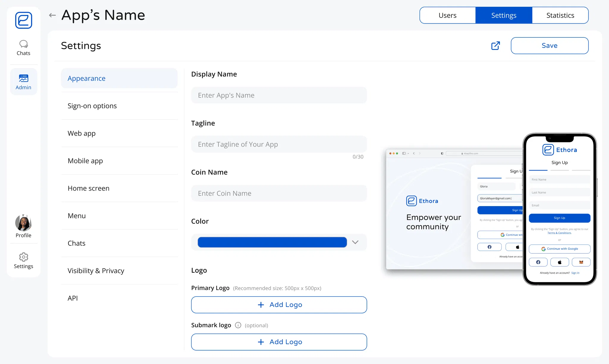The width and height of the screenshot is (609, 364).
Task: Open the external link preview icon
Action: (495, 45)
